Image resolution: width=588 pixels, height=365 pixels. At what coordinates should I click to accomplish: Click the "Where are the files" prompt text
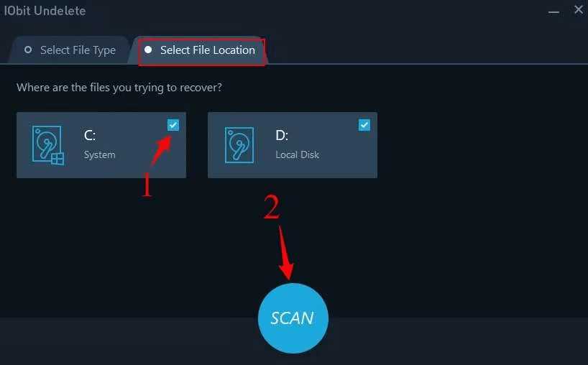tap(119, 88)
